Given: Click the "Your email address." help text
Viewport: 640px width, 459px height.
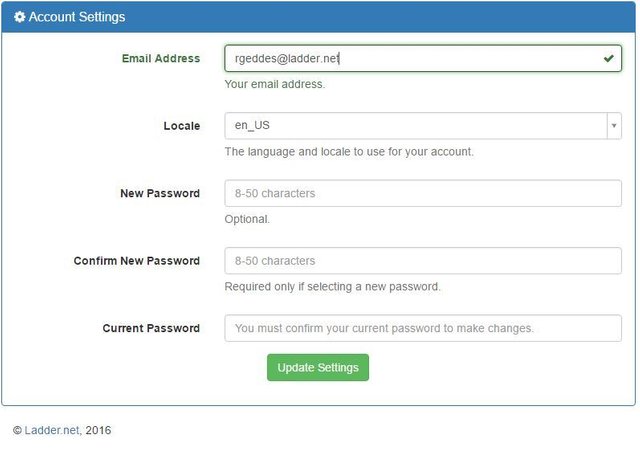Looking at the screenshot, I should tap(275, 84).
